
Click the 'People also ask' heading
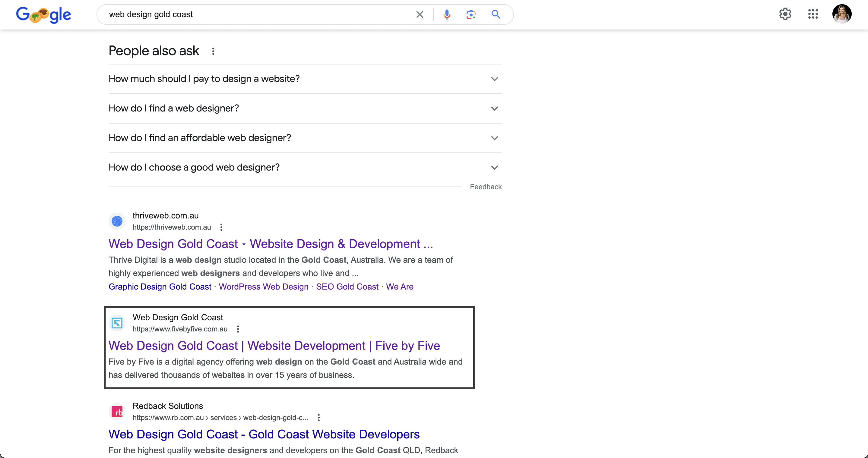(154, 51)
